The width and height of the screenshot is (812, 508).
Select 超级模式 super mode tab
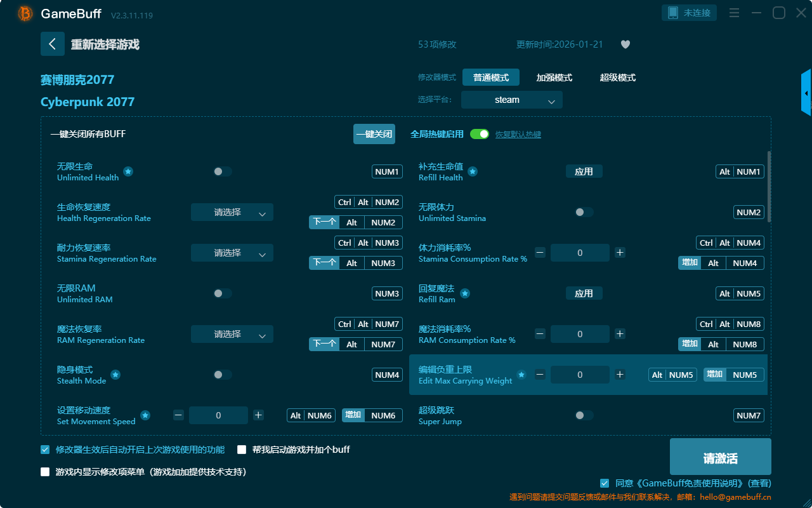(x=617, y=77)
